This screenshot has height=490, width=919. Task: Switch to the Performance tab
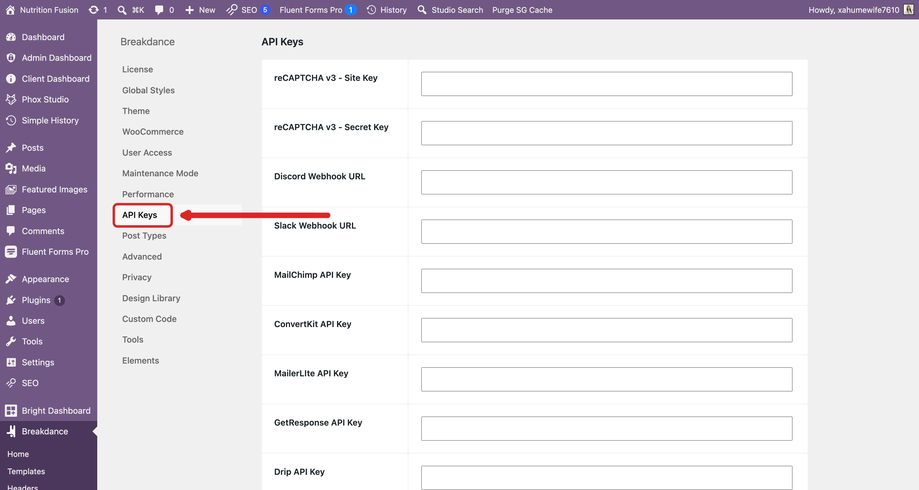(148, 194)
